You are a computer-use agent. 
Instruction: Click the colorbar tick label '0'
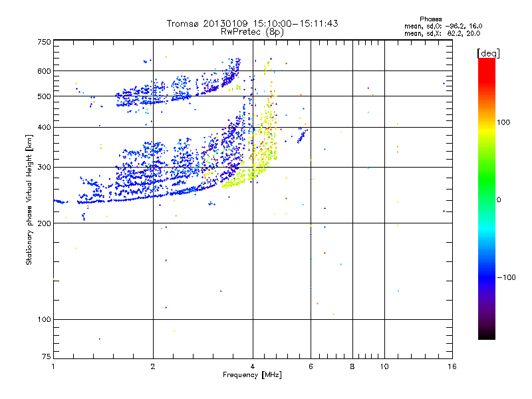click(499, 199)
